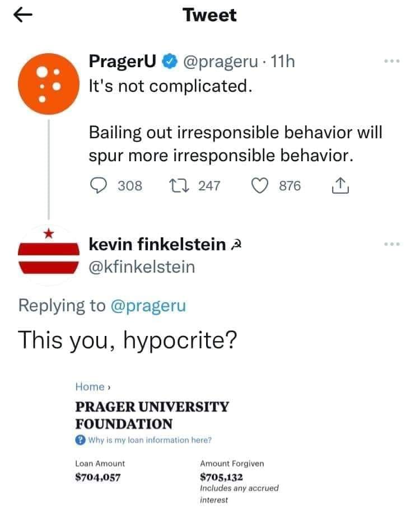Click the Home breadcrumb link
Screen dimensions: 420x514
tap(90, 386)
